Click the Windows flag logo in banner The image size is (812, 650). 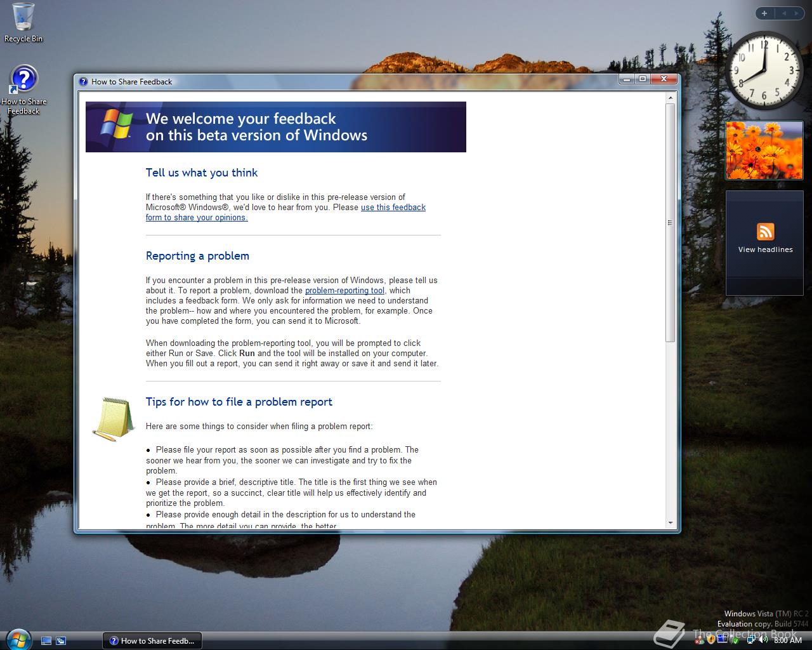117,124
